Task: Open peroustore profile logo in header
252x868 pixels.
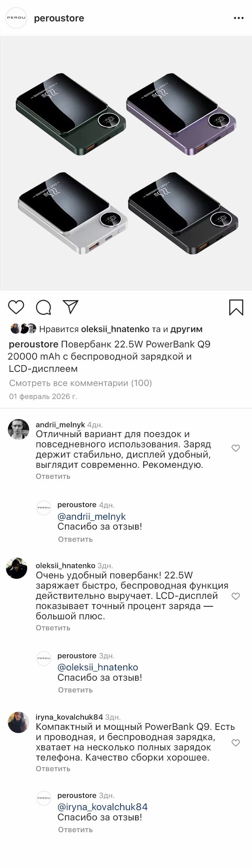Action: pyautogui.click(x=16, y=18)
